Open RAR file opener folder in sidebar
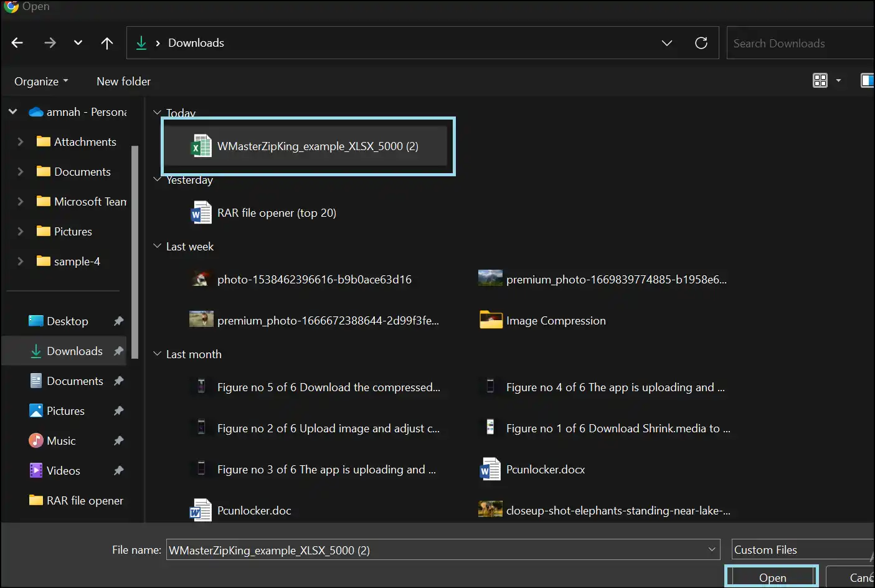Screen dimensions: 875x588 [76, 501]
